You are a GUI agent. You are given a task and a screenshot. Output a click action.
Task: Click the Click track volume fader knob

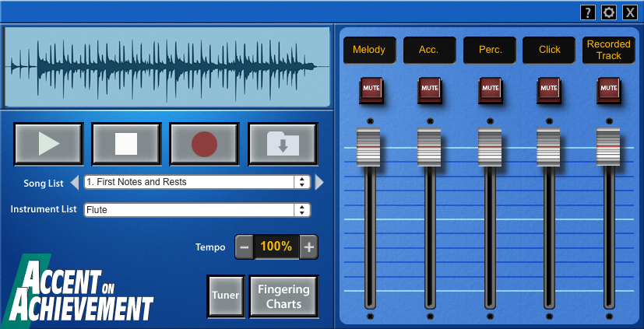tap(548, 147)
